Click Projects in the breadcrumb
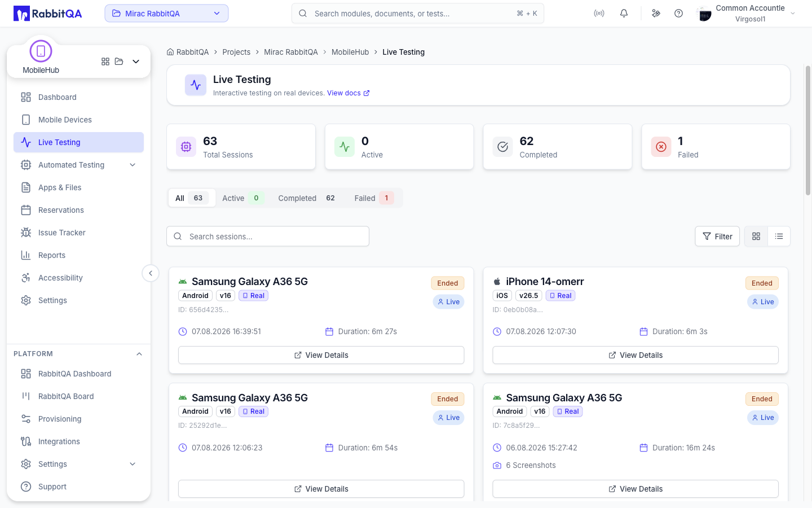 (x=236, y=52)
